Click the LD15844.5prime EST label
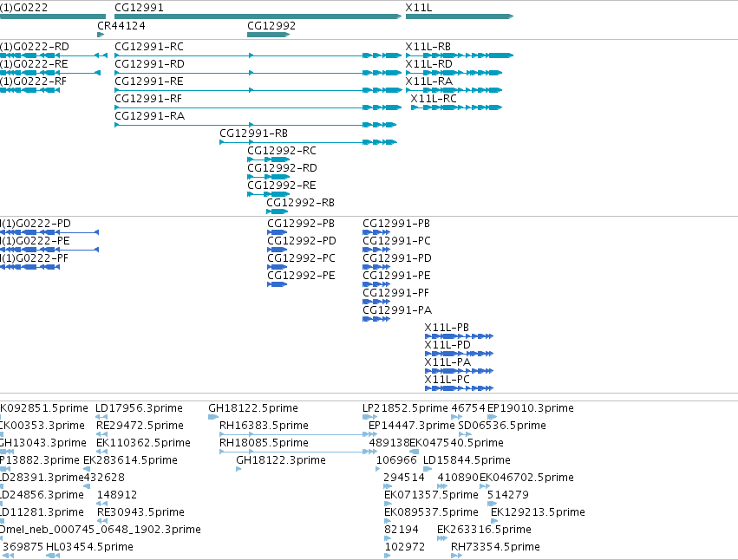The width and height of the screenshot is (738, 560). point(467,460)
